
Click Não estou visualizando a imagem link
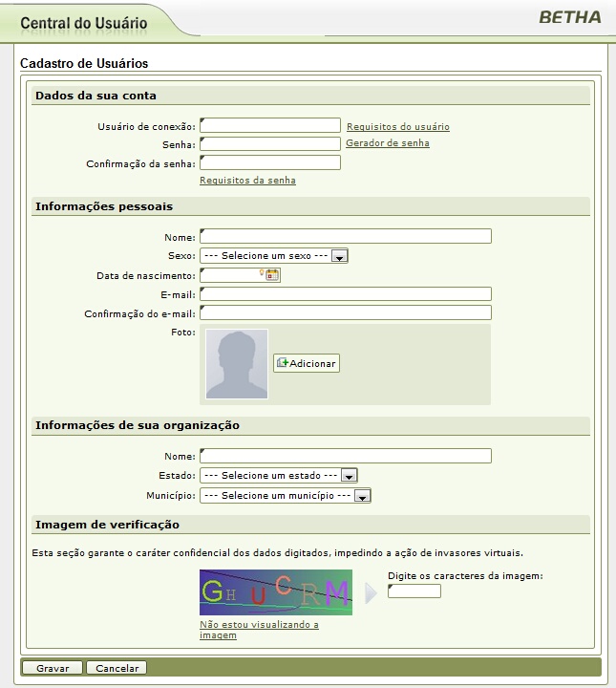259,630
